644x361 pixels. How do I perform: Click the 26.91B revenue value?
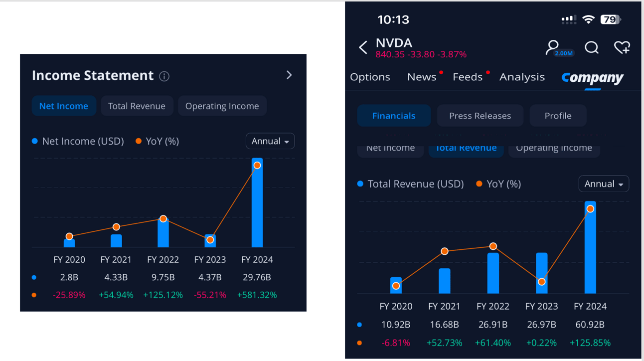point(493,325)
